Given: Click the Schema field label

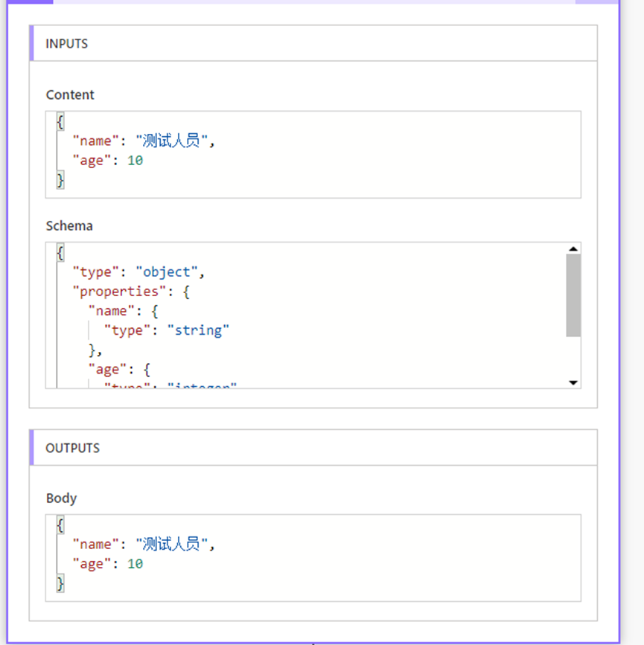Looking at the screenshot, I should click(x=68, y=225).
